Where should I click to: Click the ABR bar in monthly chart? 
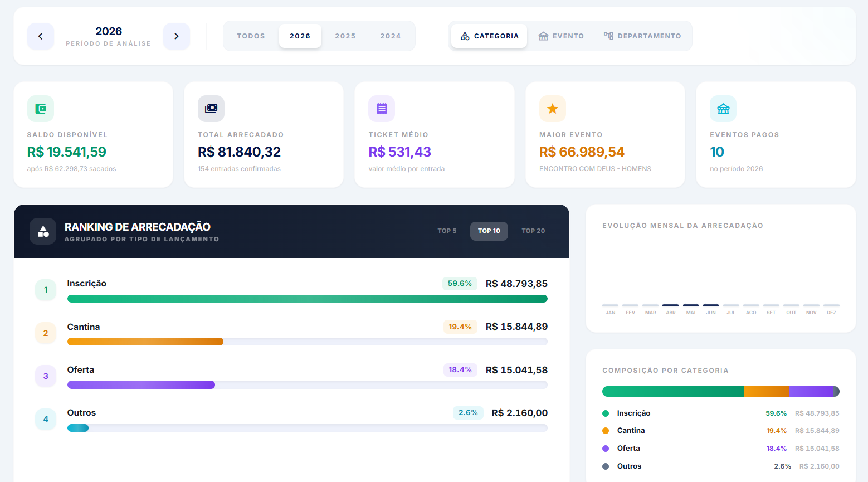click(671, 305)
